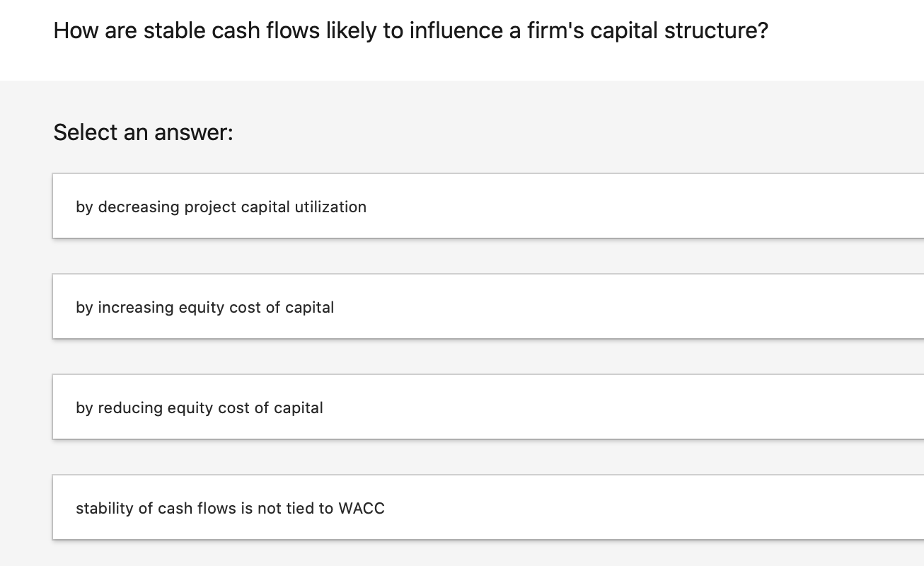The image size is (924, 566).
Task: Click the "Select an answer:" label
Action: click(143, 132)
